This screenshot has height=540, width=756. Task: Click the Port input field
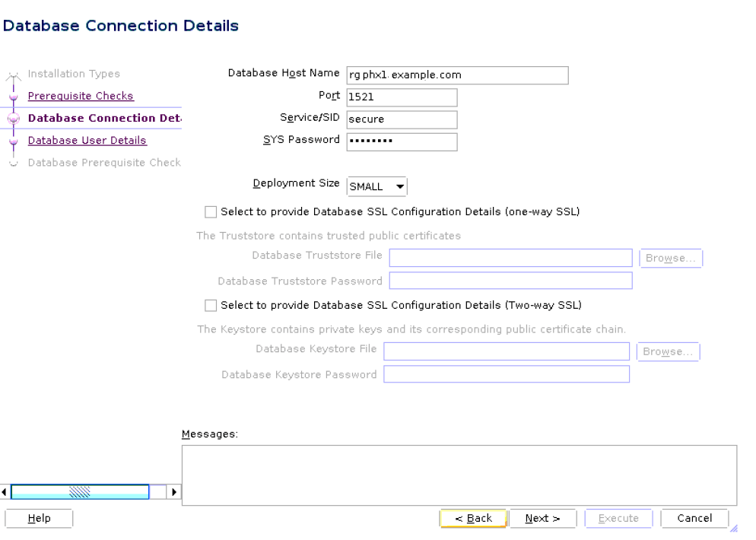click(402, 97)
